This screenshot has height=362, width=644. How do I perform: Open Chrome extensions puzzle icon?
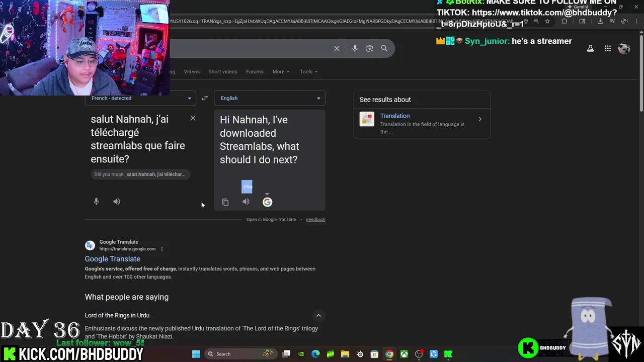click(564, 21)
